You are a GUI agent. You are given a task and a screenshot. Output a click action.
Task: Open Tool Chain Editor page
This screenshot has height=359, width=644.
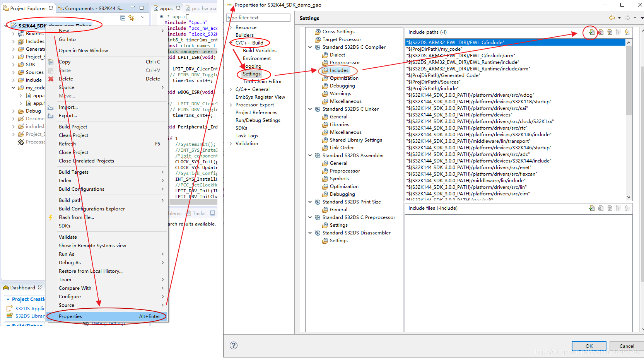[x=262, y=82]
